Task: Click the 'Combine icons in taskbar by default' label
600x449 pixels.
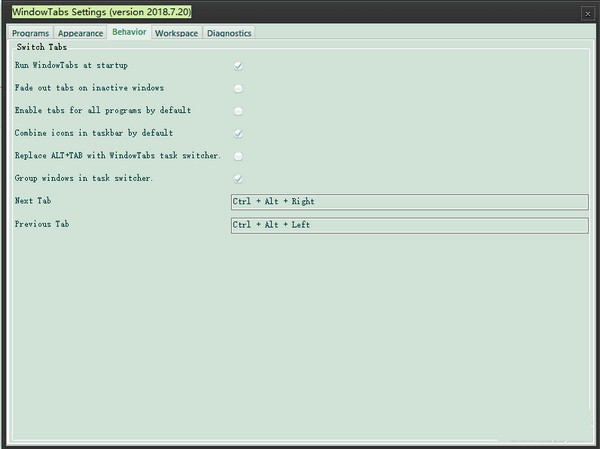Action: coord(94,133)
